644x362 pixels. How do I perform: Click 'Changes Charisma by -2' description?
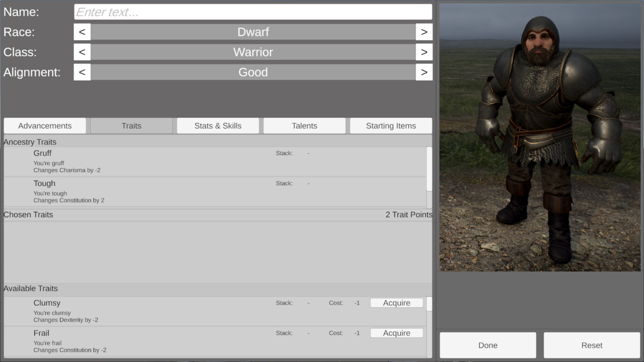point(67,171)
